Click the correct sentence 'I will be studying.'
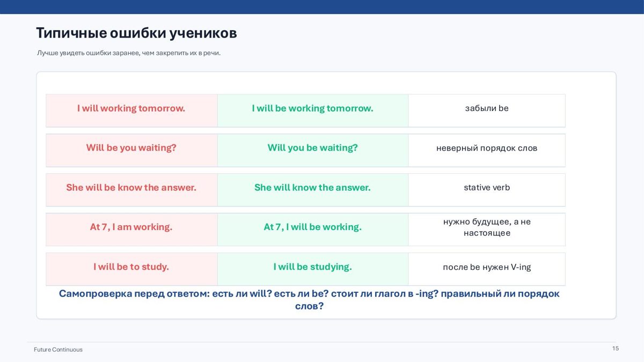 coord(312,267)
